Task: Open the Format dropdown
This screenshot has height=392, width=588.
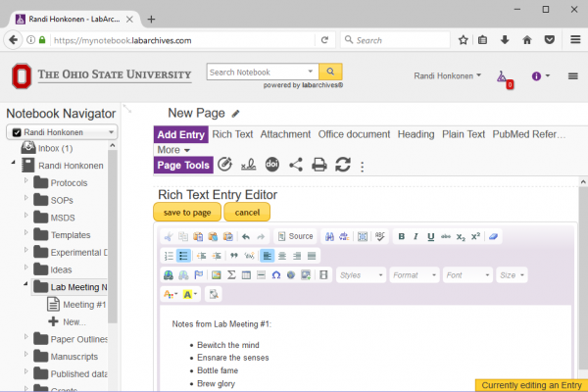Action: [x=415, y=275]
